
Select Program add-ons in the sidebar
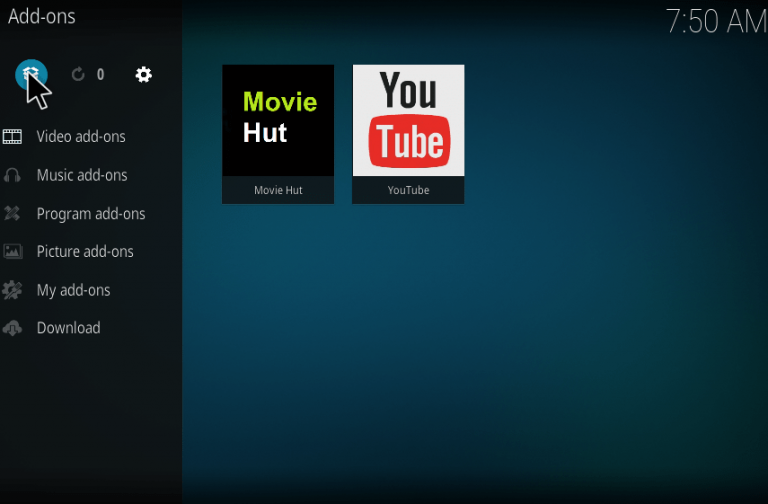tap(91, 214)
